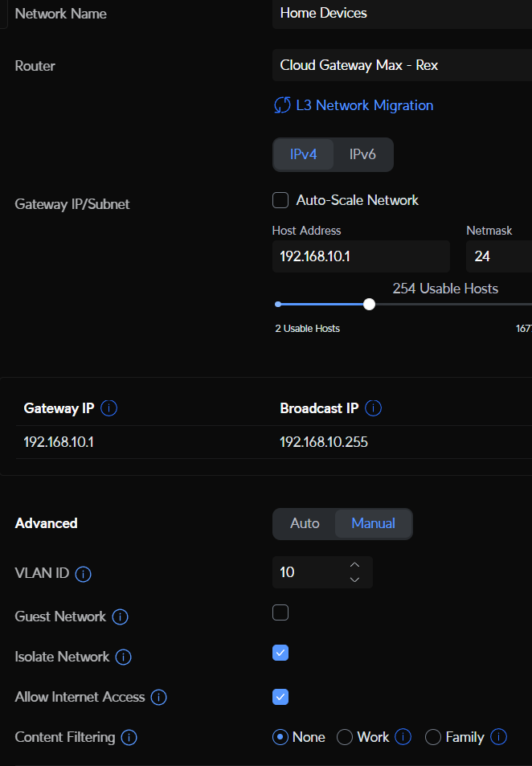
Task: Show Allow Internet Access info icon
Action: 159,697
